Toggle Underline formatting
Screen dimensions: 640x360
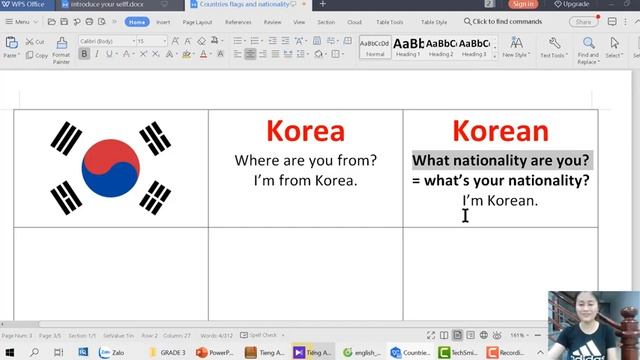109,54
